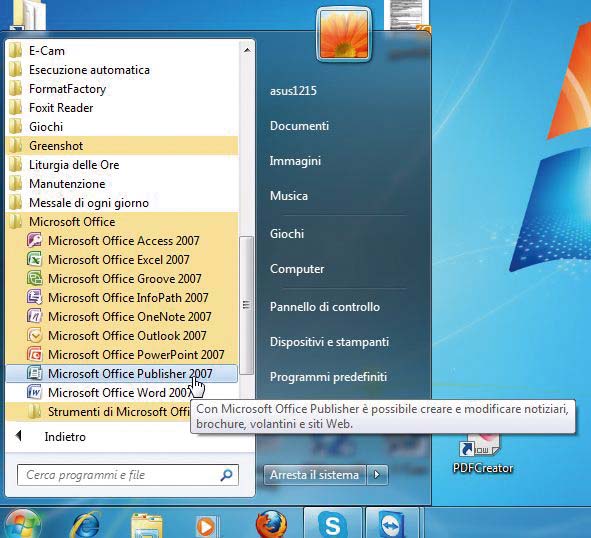Click the PowerPoint 2007 icon

point(34,354)
